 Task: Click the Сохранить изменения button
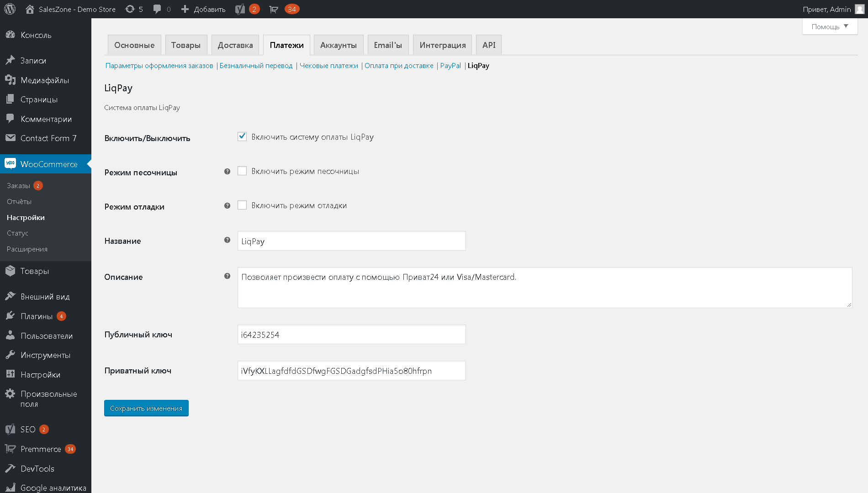pos(146,408)
